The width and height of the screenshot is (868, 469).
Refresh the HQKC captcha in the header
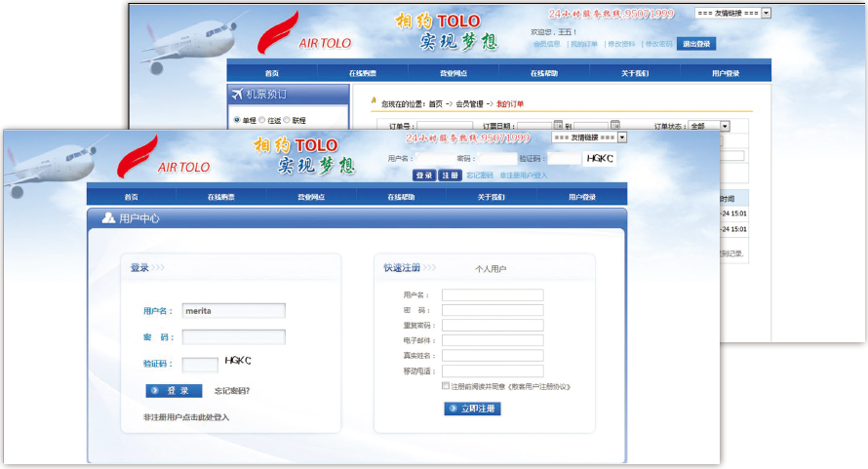click(600, 158)
